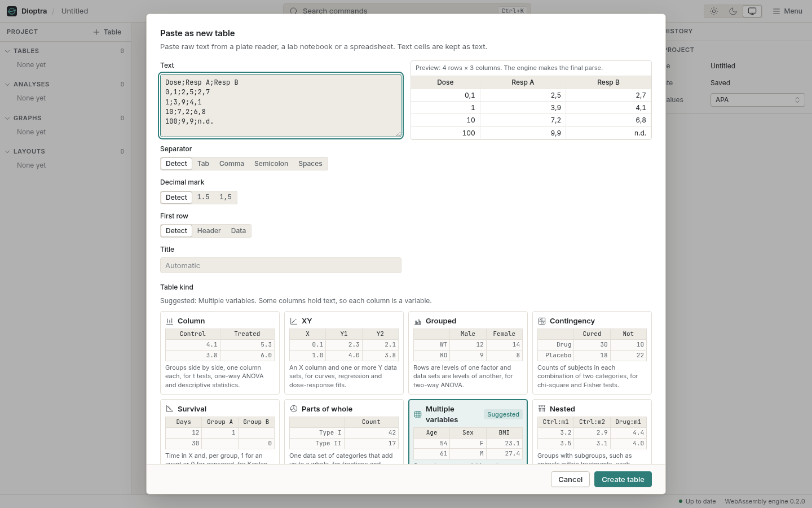Image resolution: width=812 pixels, height=508 pixels.
Task: Click the Contingency grid icon
Action: click(x=542, y=321)
